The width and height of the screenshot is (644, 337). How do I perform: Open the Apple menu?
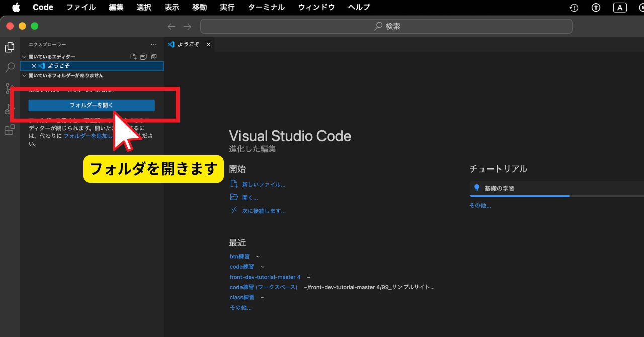(x=16, y=7)
